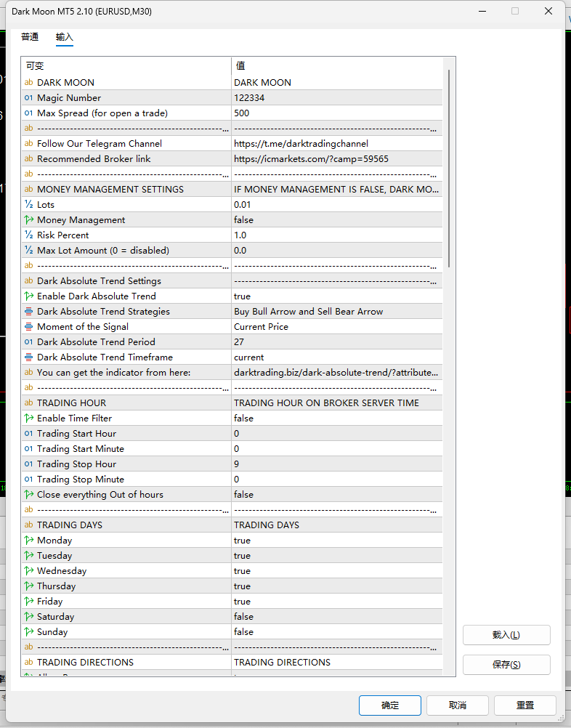Viewport: 571px width, 728px height.
Task: Switch to the 普通 tab
Action: click(30, 36)
